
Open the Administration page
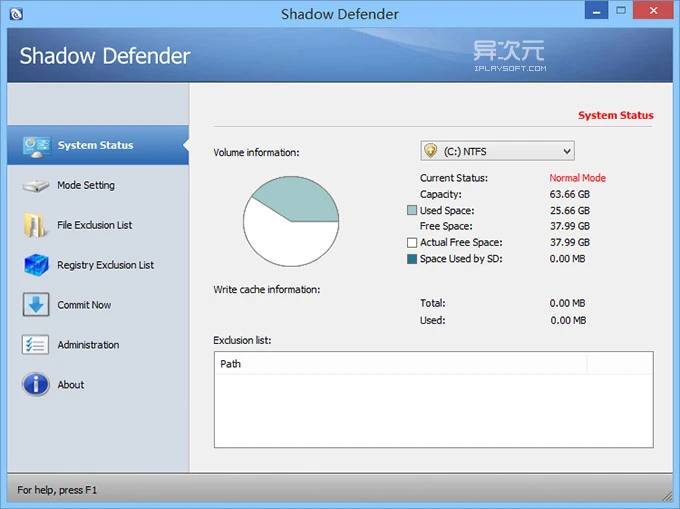point(98,345)
